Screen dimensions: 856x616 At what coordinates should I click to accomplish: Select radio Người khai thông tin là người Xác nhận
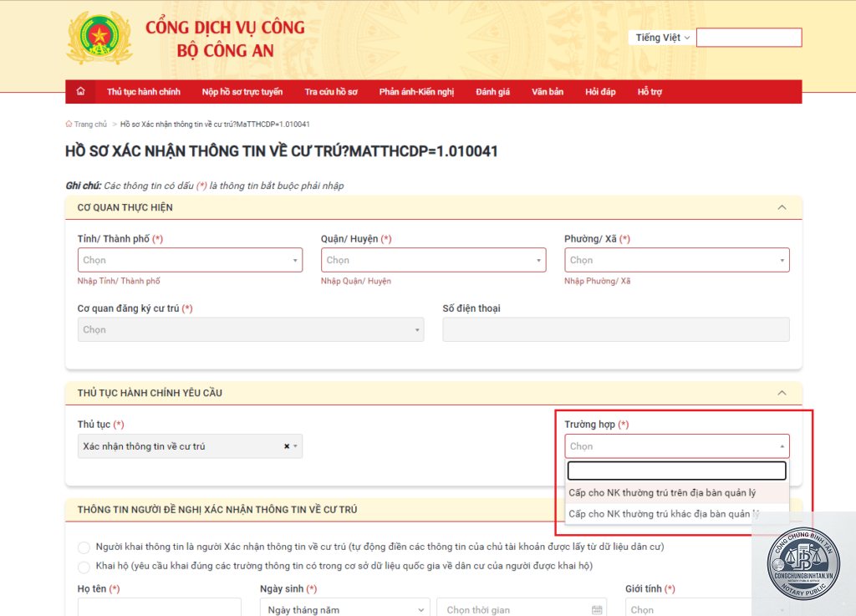coord(84,547)
